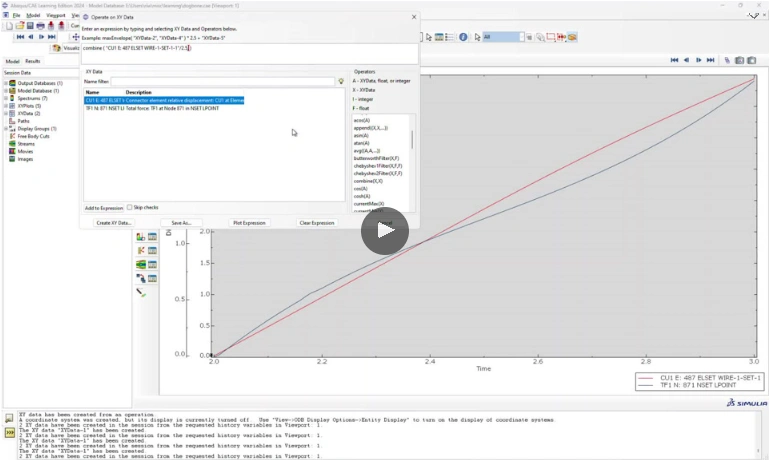Click the name filter lightbulb tip icon
The height and width of the screenshot is (460, 770).
(341, 81)
